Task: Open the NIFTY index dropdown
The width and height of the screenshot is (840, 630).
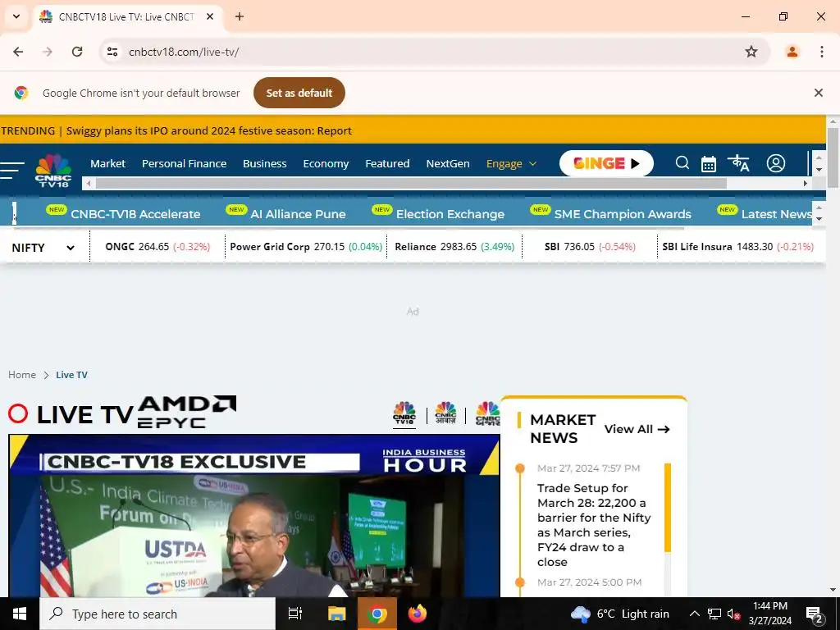Action: point(43,248)
